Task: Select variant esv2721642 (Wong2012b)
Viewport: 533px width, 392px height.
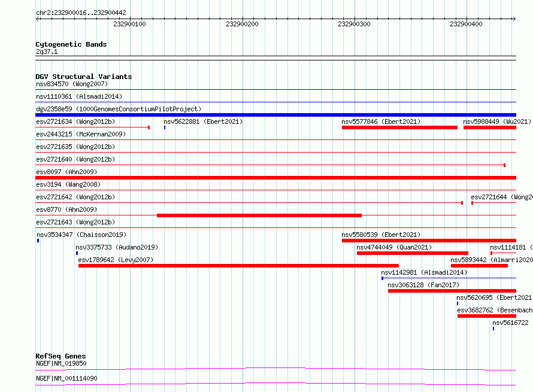Action: (75, 197)
